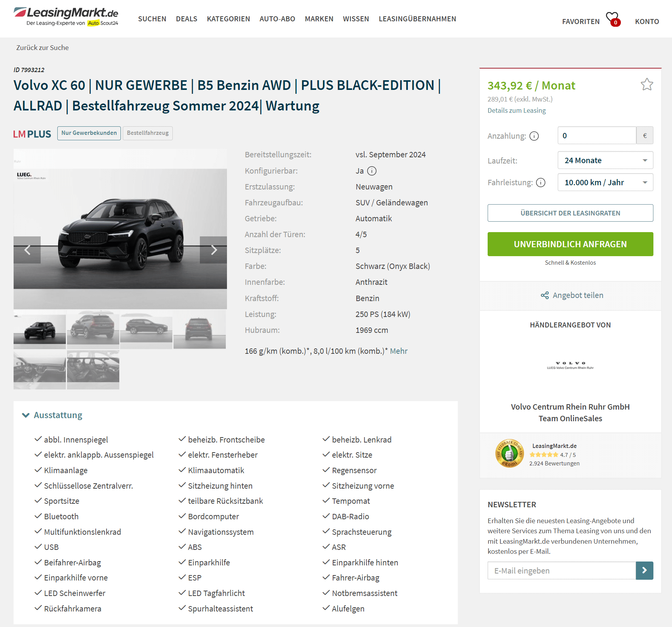Click UNVERBINDLICH ANFRAGEN button

click(x=570, y=244)
